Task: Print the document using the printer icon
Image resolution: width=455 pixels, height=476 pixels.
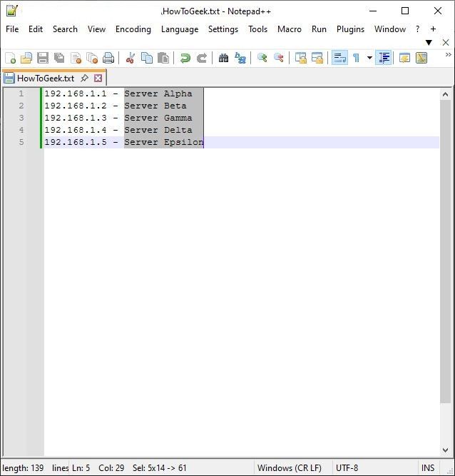Action: 108,58
